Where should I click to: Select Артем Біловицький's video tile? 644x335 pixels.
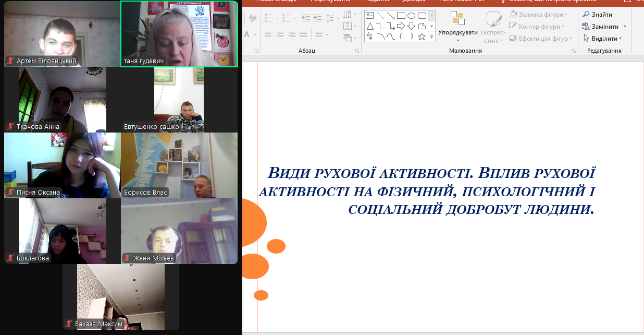[x=63, y=34]
